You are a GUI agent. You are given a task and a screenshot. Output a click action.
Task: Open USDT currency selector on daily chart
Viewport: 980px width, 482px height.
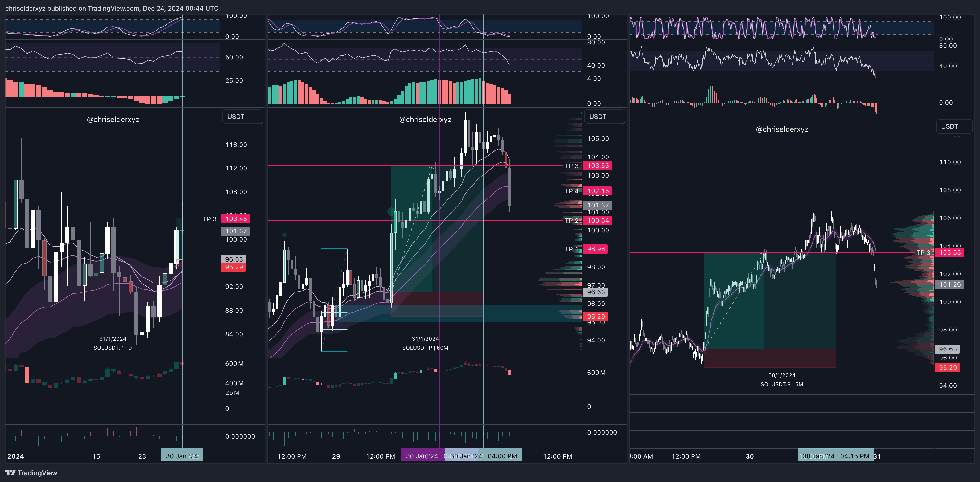242,116
